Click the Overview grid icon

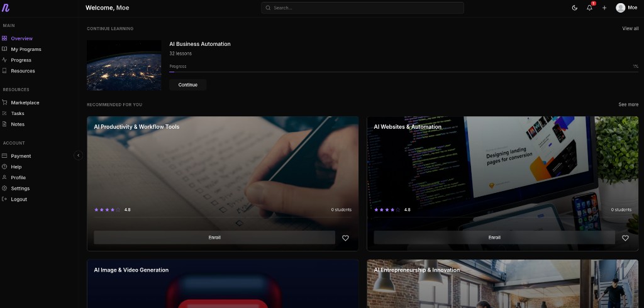click(4, 38)
